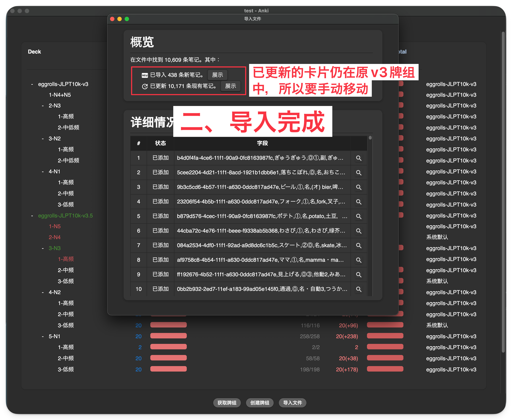Screen dimensions: 512x420
Task: Click the red 20(+178) value
Action: coord(347,369)
